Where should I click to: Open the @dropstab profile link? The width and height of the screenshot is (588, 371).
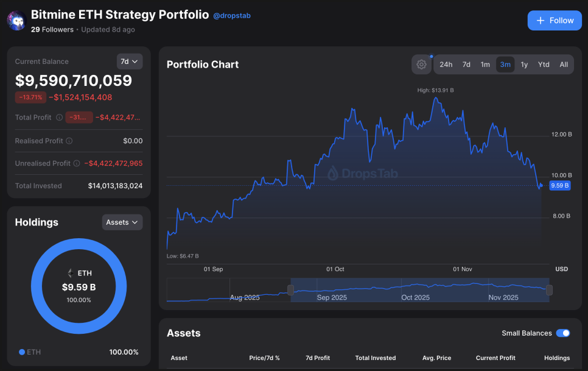232,16
